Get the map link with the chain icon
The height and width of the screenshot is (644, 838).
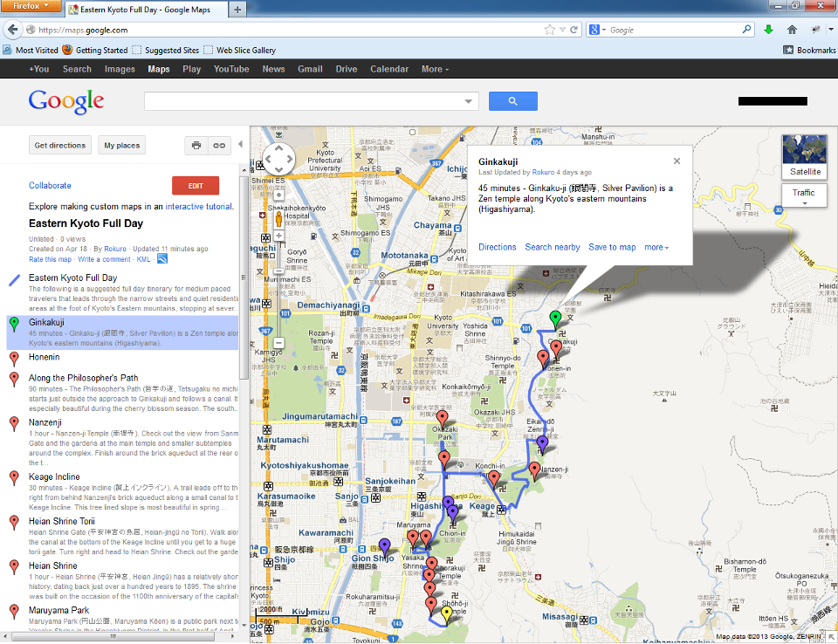point(219,146)
